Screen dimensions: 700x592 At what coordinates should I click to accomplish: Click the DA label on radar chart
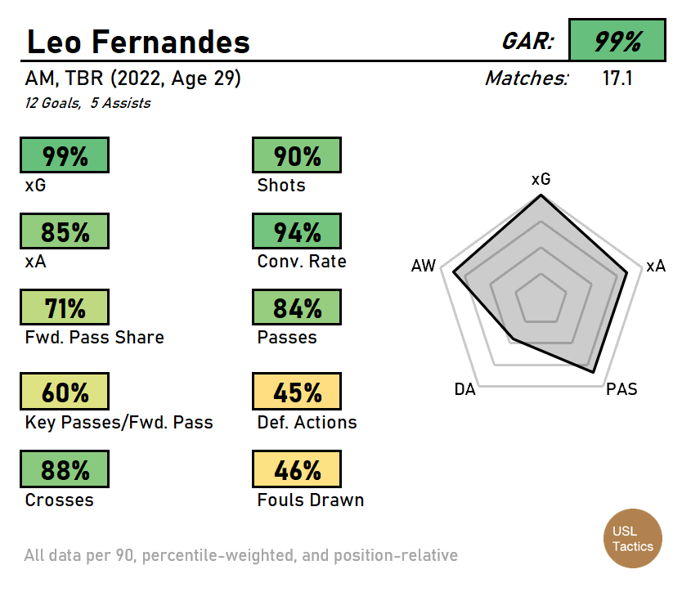464,389
